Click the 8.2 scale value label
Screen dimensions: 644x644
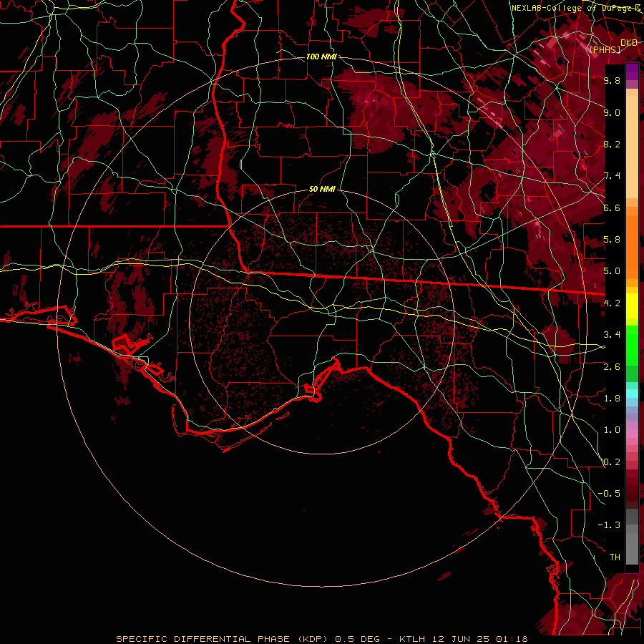coord(612,144)
